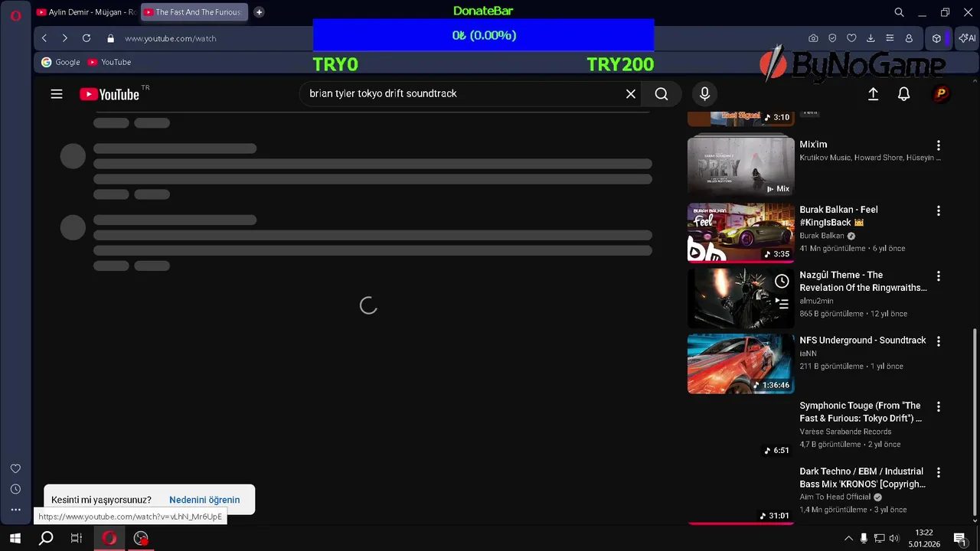Viewport: 980px width, 551px height.
Task: Click the NFS Underground red car thumbnail
Action: pyautogui.click(x=741, y=364)
